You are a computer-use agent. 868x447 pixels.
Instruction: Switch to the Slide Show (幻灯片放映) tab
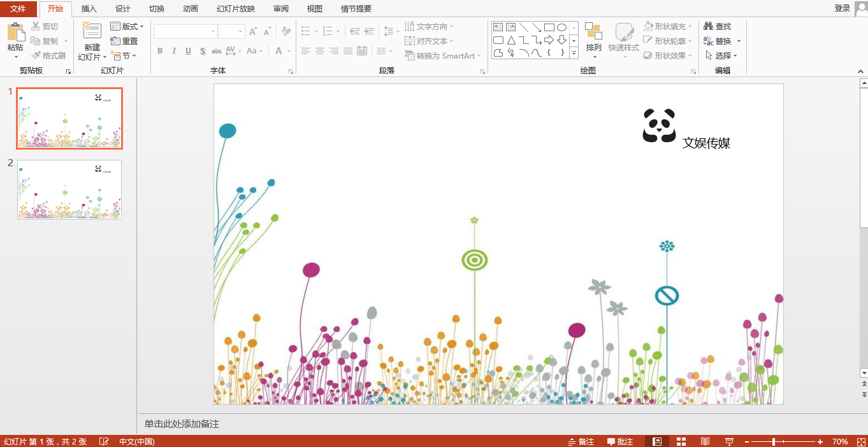[x=236, y=9]
